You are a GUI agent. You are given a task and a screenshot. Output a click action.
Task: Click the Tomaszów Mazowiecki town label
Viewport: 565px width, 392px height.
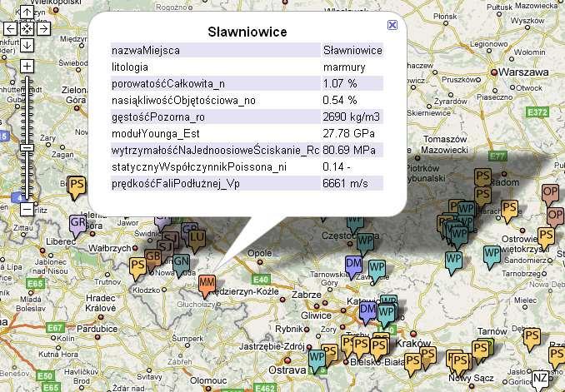pyautogui.click(x=445, y=144)
